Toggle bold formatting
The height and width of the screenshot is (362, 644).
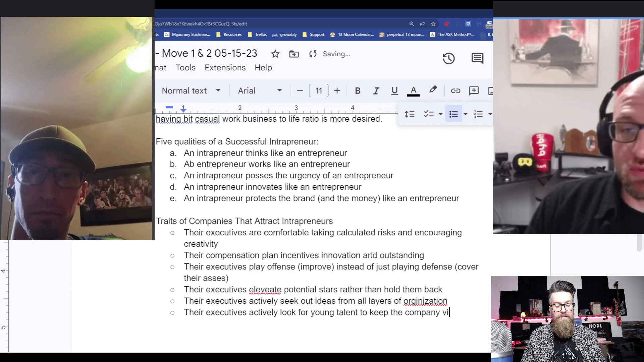point(358,91)
